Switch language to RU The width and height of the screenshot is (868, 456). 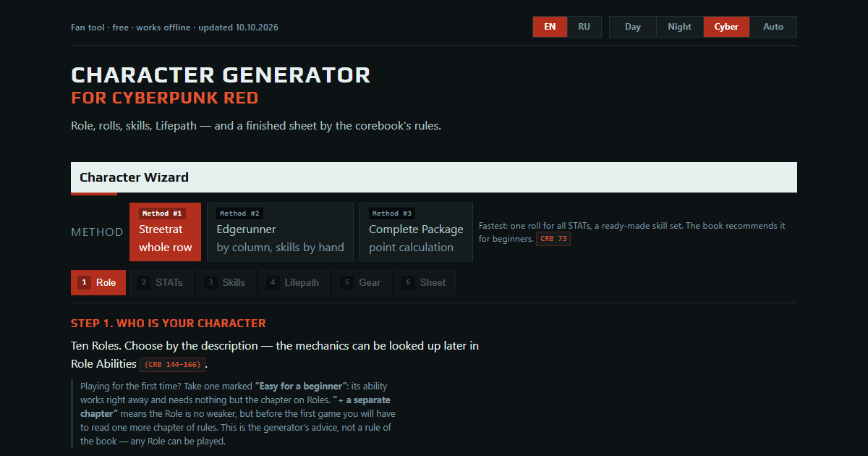tap(584, 27)
